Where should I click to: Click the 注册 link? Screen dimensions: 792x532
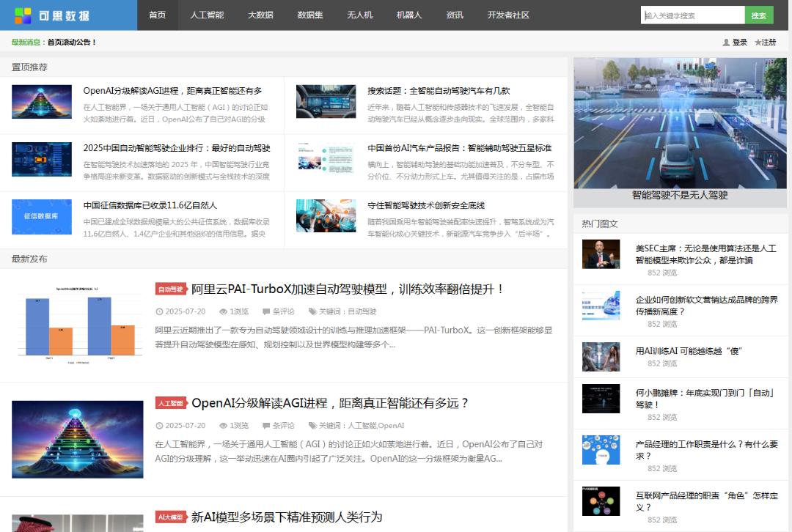coord(769,43)
